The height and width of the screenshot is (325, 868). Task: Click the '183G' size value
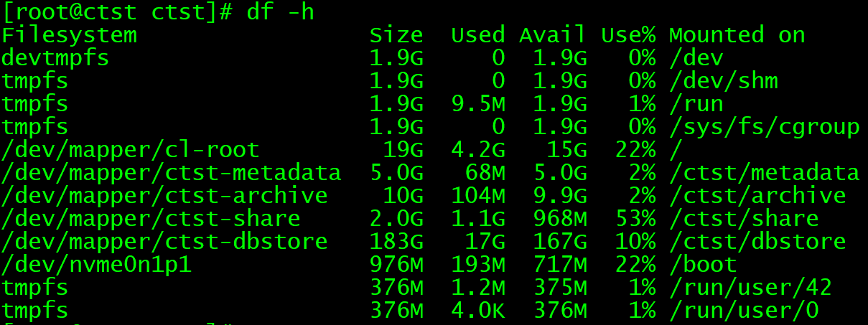[x=396, y=242]
